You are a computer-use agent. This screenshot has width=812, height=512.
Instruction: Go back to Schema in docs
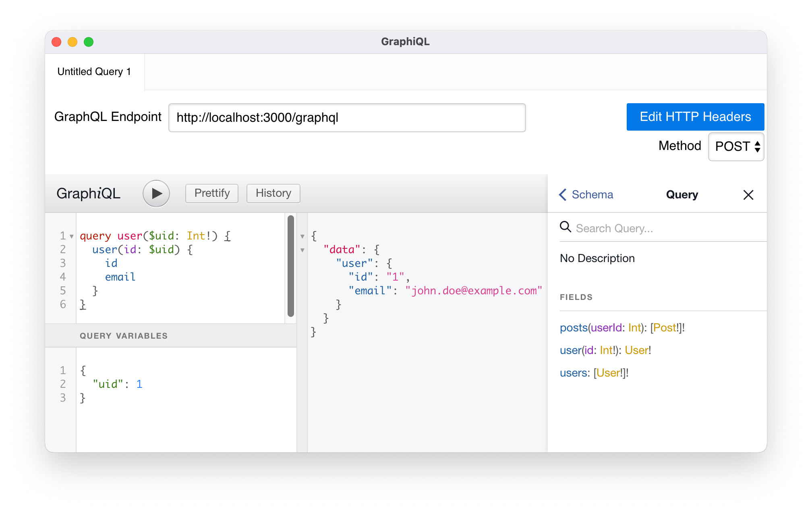586,195
